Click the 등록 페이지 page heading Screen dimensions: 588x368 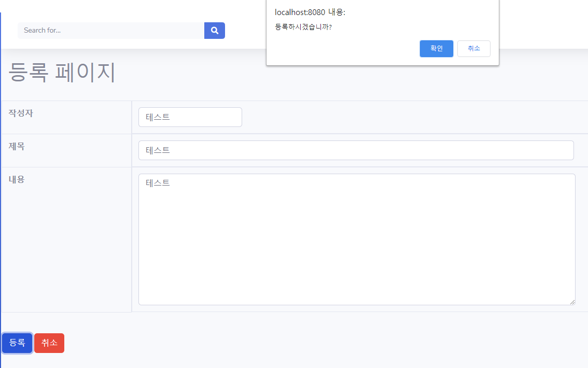(x=62, y=73)
